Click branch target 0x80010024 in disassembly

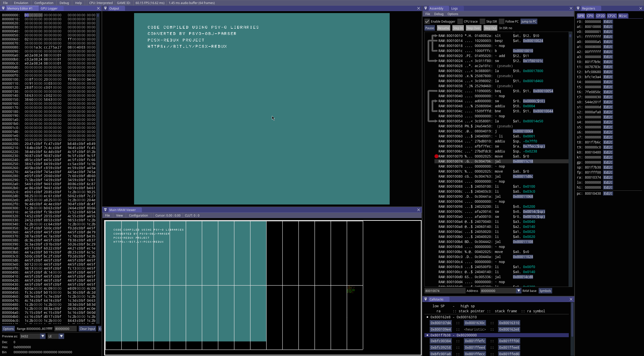click(x=533, y=41)
